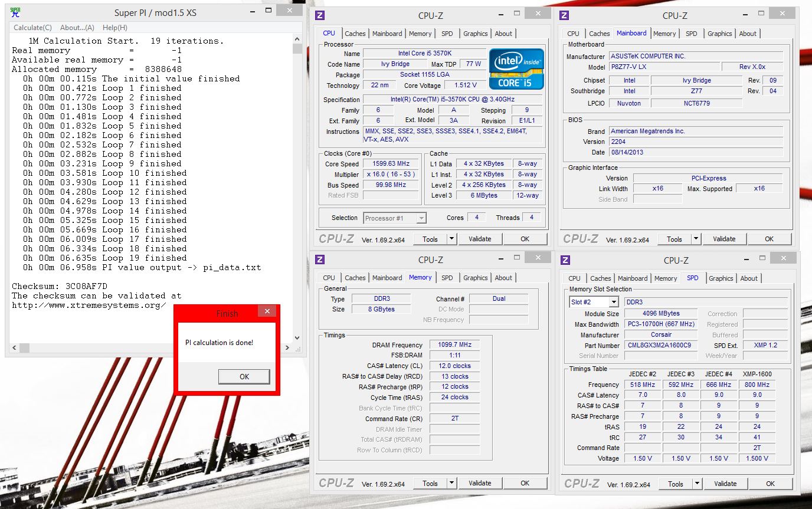Select SPD tab in Mainboard window
Screen dimensions: 812x509
692,34
